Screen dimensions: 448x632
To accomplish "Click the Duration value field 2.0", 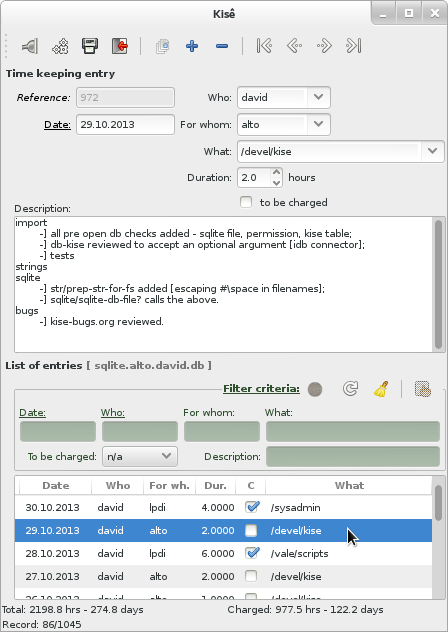I will coord(254,178).
